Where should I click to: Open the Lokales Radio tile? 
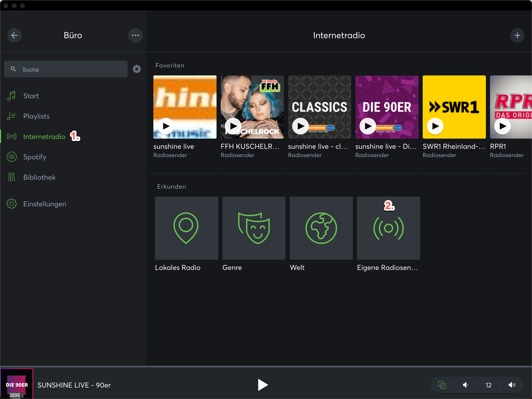pyautogui.click(x=186, y=228)
